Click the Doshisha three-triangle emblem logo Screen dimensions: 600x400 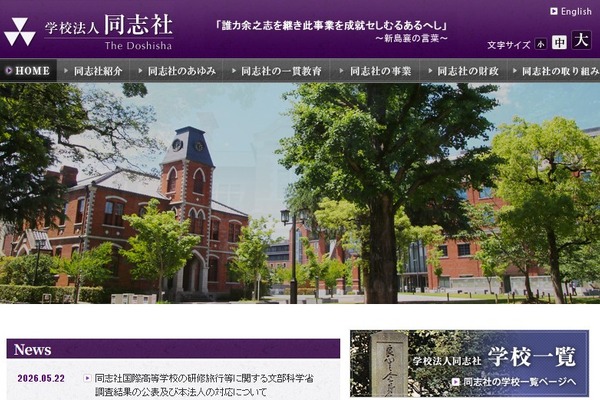[x=20, y=32]
